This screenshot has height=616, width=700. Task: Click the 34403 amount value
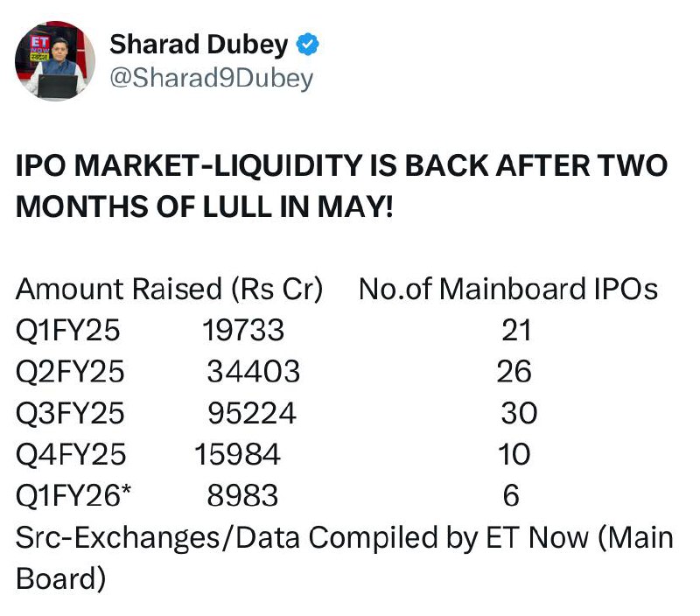coord(253,371)
